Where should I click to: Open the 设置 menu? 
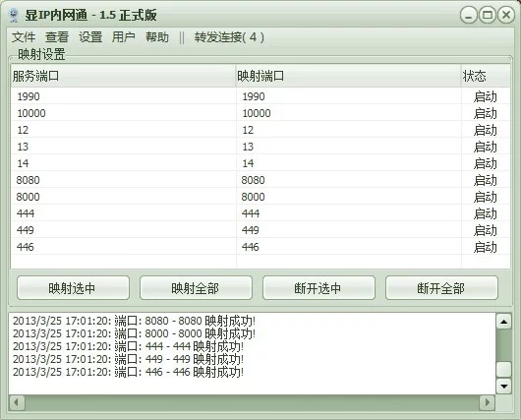(90, 37)
